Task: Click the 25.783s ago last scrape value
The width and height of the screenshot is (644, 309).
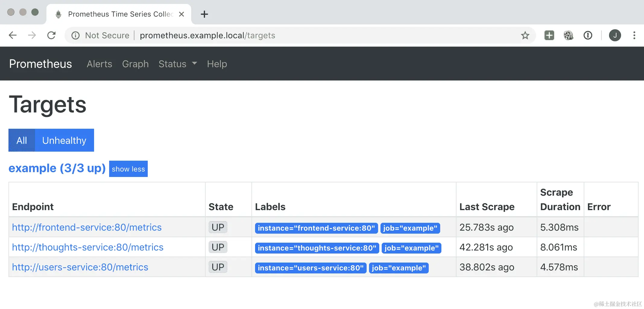Action: pos(486,227)
